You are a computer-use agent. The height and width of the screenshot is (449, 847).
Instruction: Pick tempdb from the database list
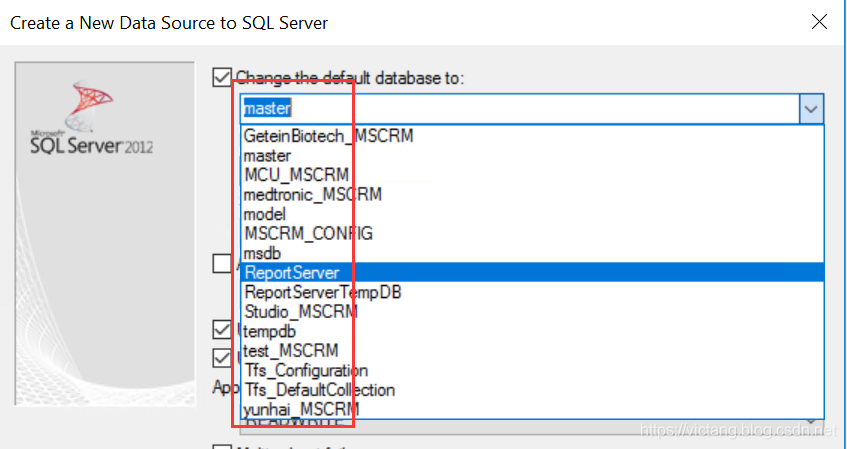[532, 331]
